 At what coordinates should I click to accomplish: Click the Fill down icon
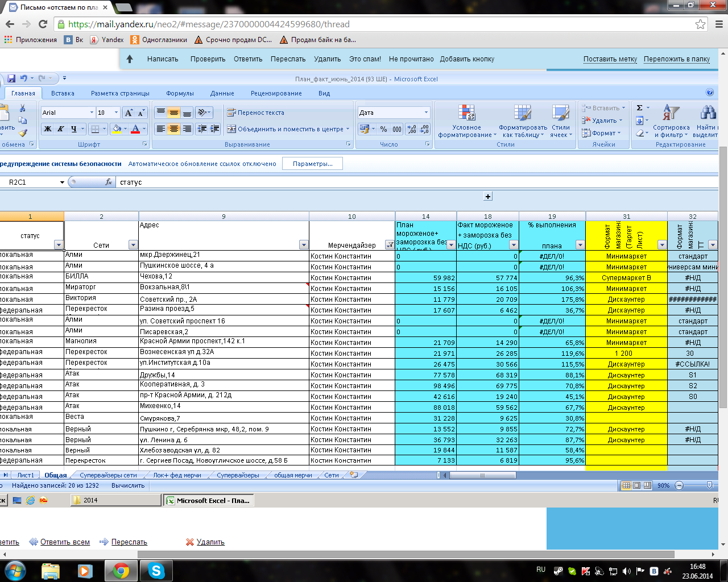click(x=639, y=120)
